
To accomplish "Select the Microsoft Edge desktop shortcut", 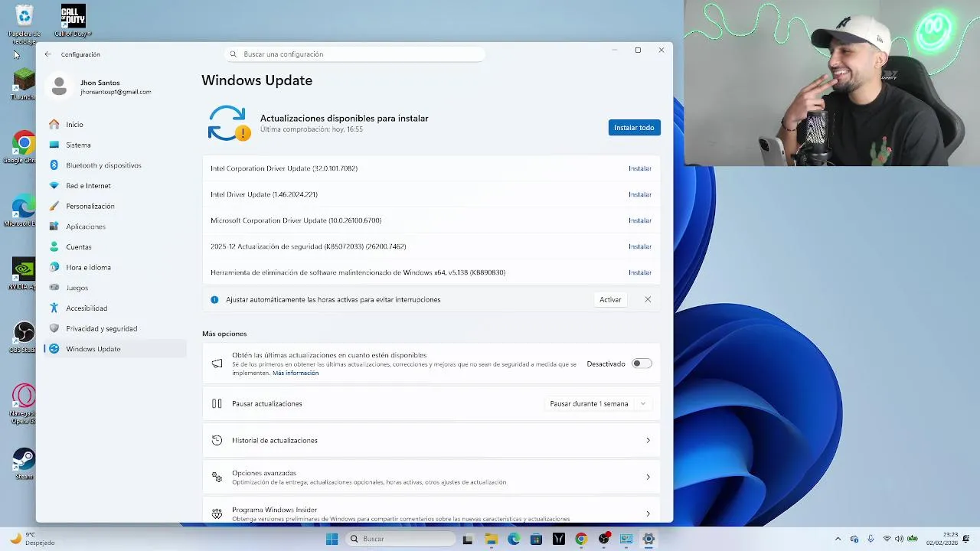I will point(22,210).
